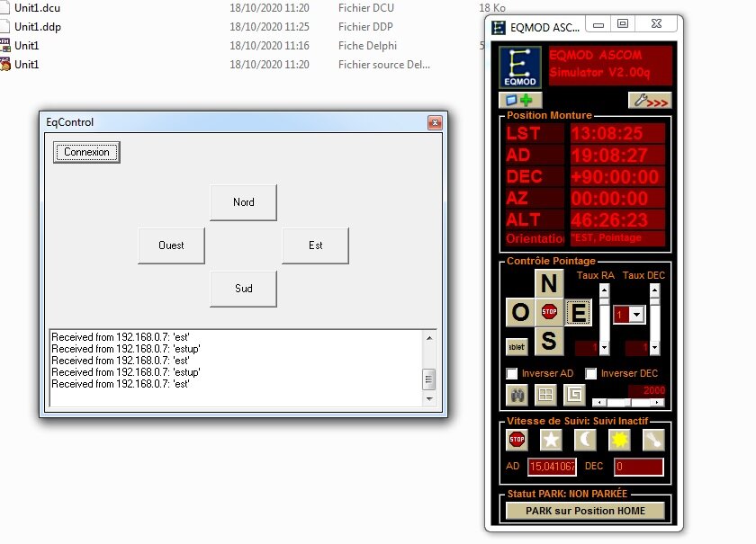Slew east with the E button in EQMOD
Screen dimensions: 756x544
pos(578,312)
